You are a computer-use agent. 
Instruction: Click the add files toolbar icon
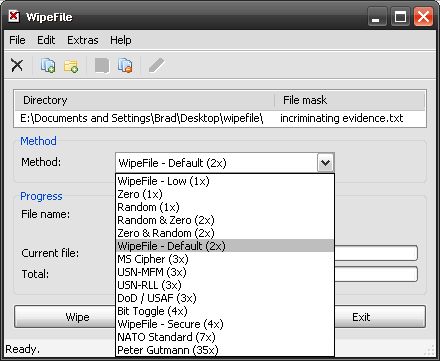48,65
